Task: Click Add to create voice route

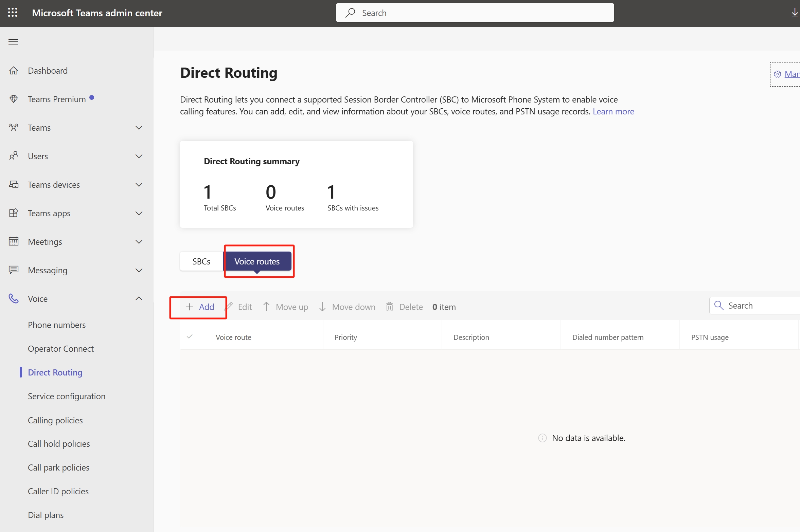Action: pyautogui.click(x=200, y=307)
